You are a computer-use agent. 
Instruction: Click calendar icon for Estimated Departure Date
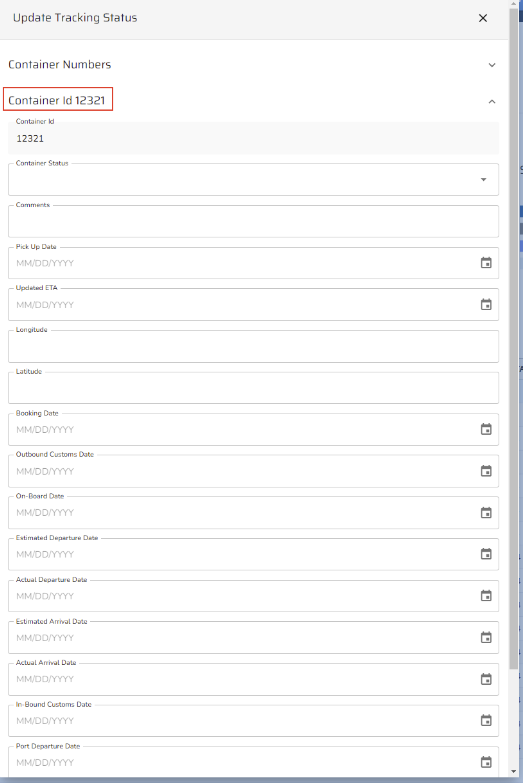pos(486,554)
